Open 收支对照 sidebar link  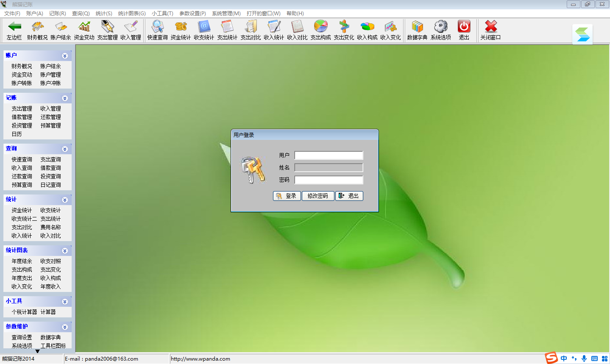click(x=50, y=261)
